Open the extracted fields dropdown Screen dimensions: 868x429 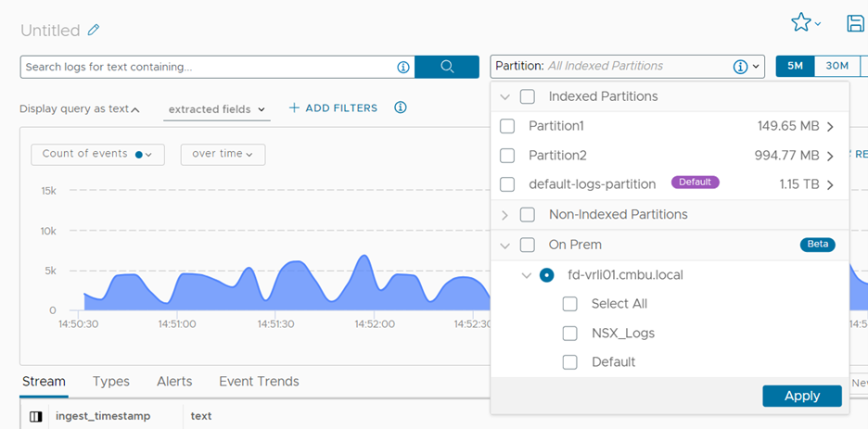[x=217, y=109]
